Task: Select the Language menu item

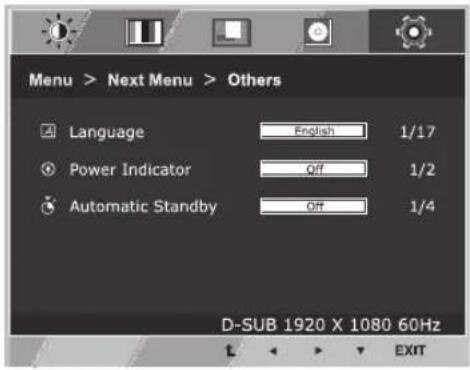Action: tap(107, 132)
